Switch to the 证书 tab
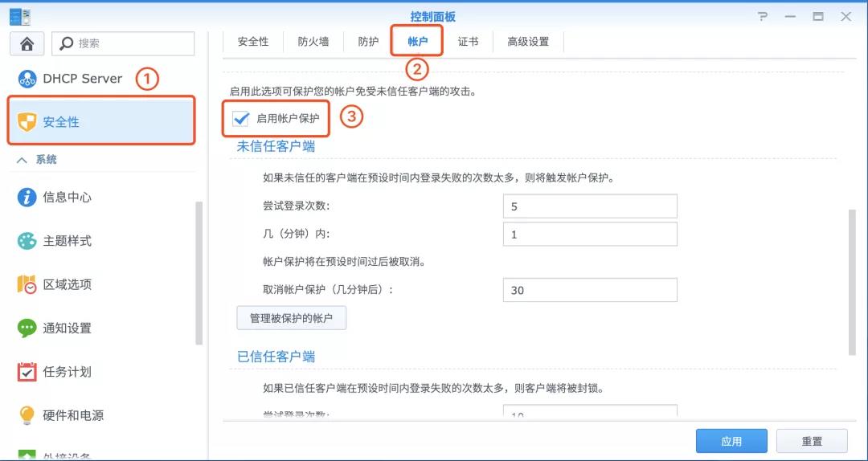This screenshot has width=868, height=461. (x=468, y=42)
